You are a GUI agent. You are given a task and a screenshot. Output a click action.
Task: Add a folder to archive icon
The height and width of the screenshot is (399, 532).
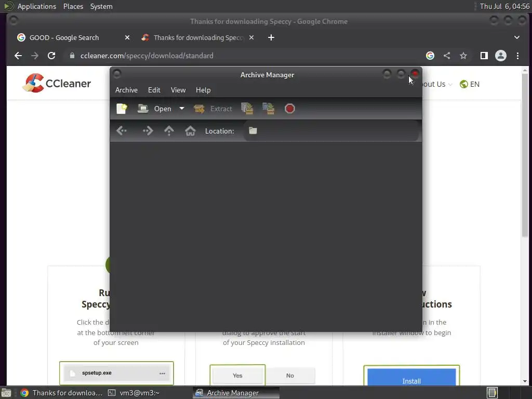pyautogui.click(x=269, y=109)
